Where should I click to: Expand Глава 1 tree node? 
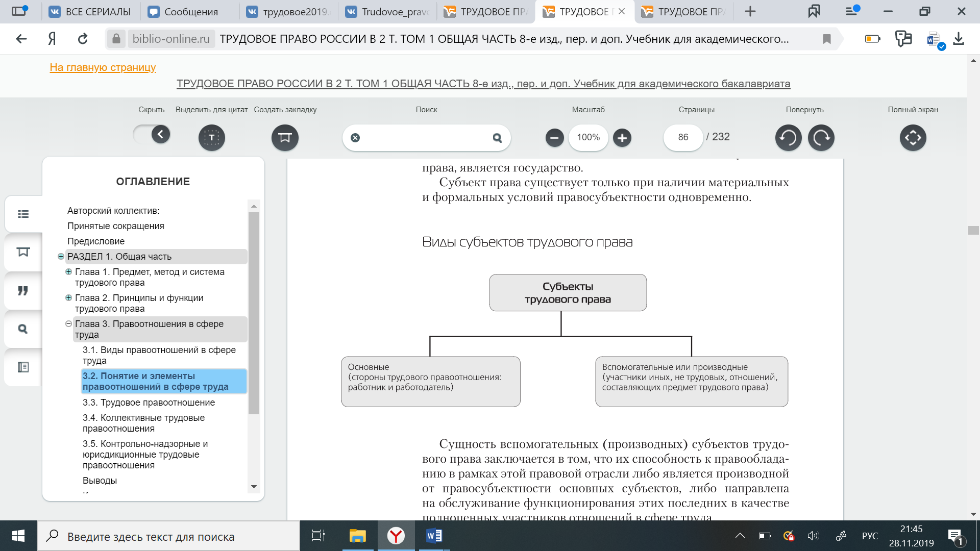[68, 272]
